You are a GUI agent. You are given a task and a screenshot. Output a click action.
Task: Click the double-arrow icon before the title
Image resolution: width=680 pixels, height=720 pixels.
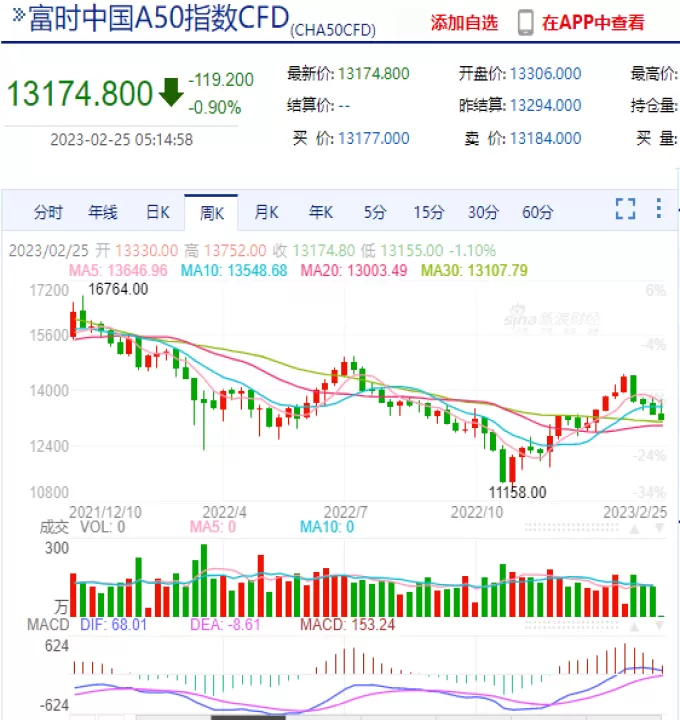18,15
